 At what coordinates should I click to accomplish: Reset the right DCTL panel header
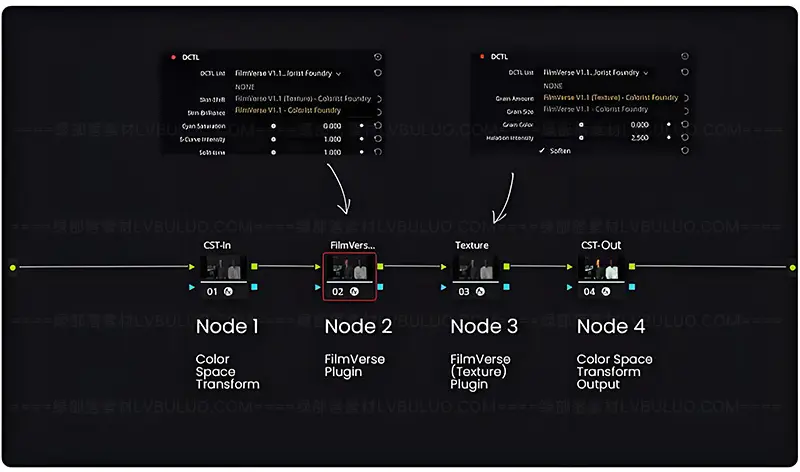(x=685, y=56)
